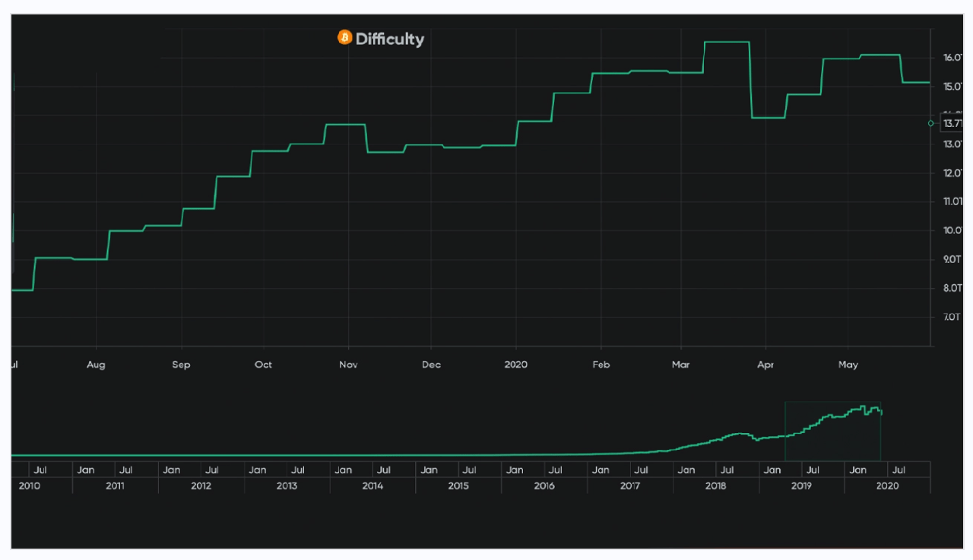Screen dimensions: 973x560
Task: Click year 2010 in the navigator timeline
Action: [x=29, y=486]
